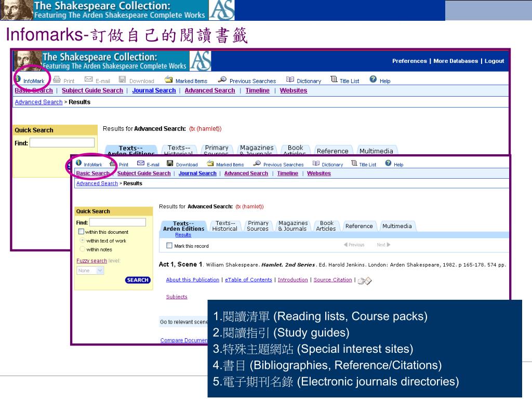This screenshot has height=399, width=532.
Task: Open Reference tab in front window
Action: (359, 226)
